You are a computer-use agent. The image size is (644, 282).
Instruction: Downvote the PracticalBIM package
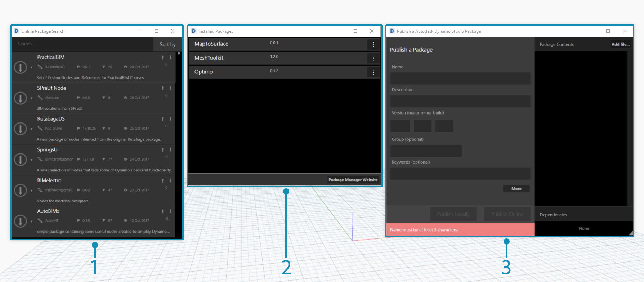click(171, 58)
